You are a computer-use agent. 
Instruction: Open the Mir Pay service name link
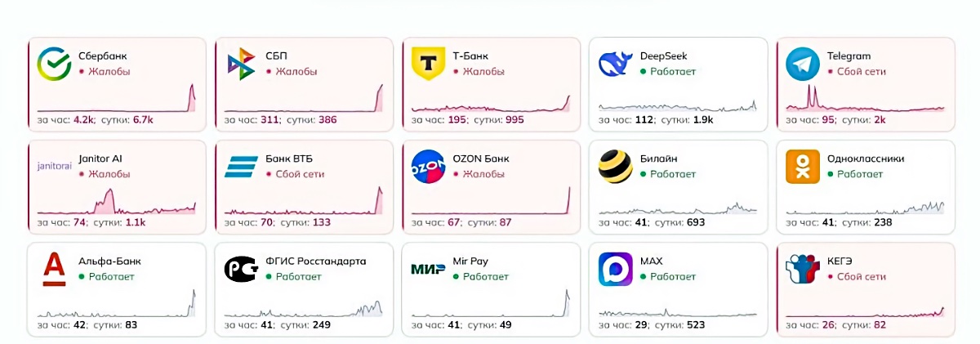470,261
